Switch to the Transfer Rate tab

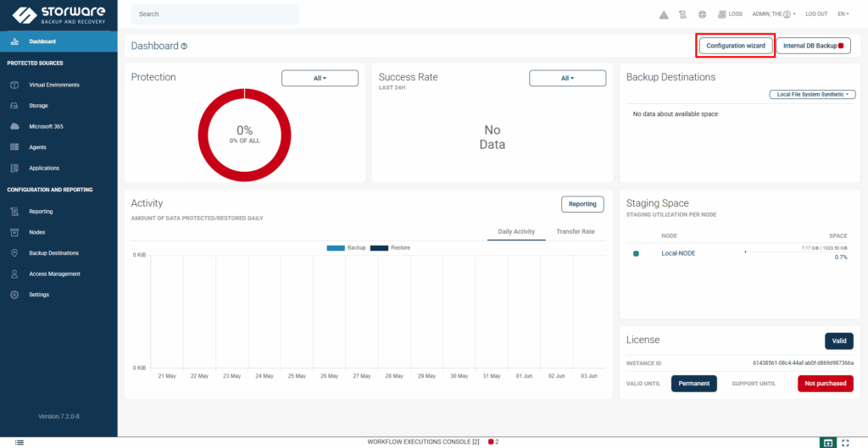(x=575, y=232)
